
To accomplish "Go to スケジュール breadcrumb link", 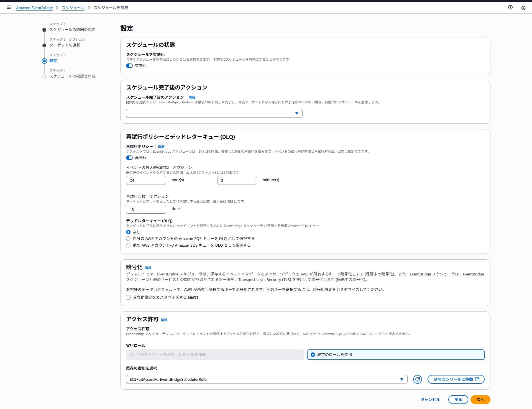I will pyautogui.click(x=73, y=8).
